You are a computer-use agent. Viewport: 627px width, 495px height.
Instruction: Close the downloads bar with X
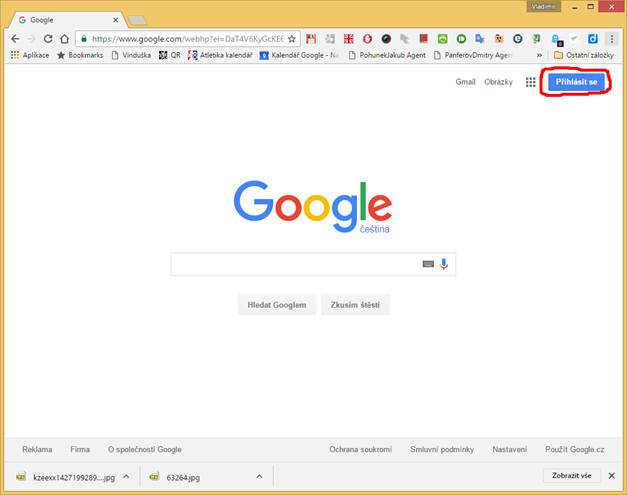[x=611, y=475]
